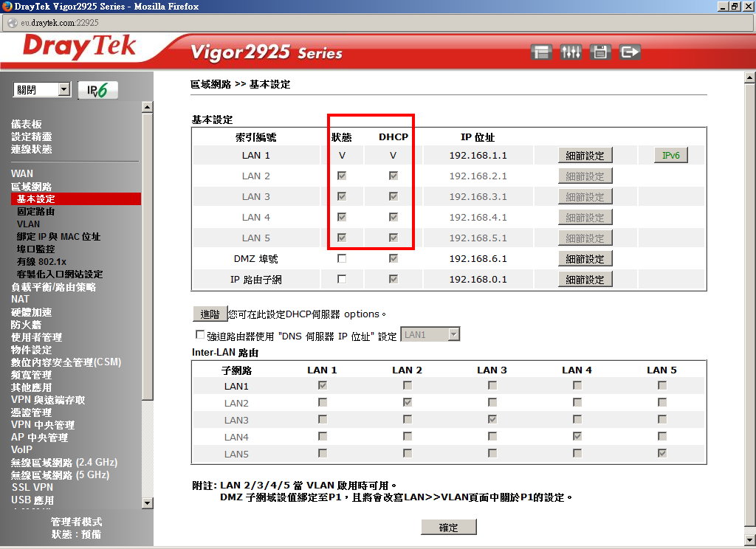Click the 進階 advanced button

click(x=210, y=314)
